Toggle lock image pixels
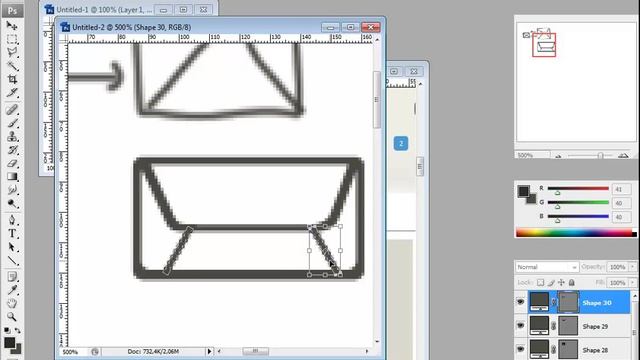Viewport: 640px width, 360px height. [551, 282]
